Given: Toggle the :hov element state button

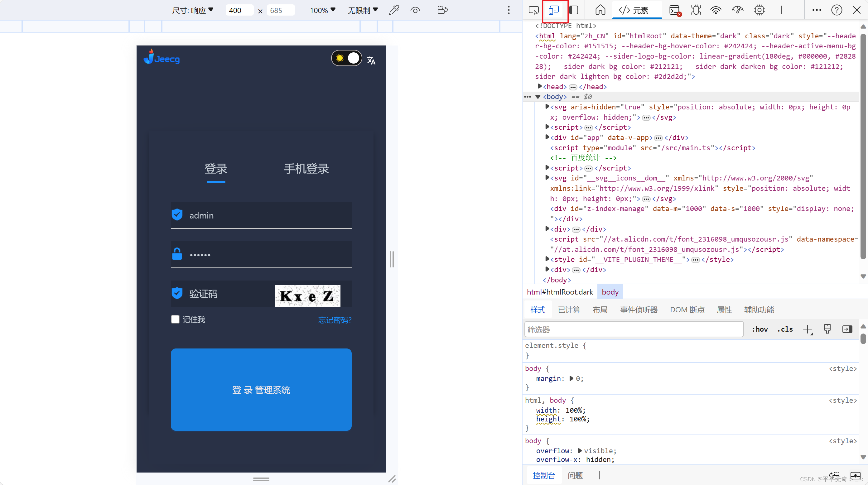Looking at the screenshot, I should [760, 329].
